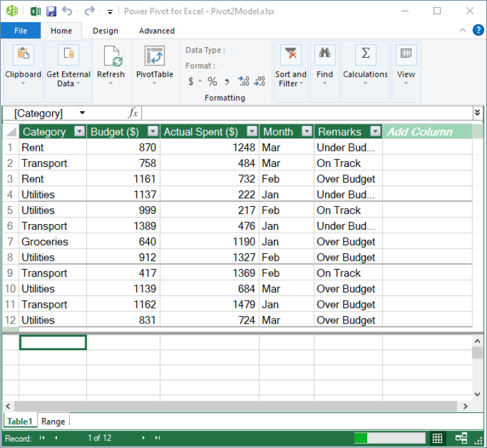Switch to the Design ribbon tab

point(105,30)
